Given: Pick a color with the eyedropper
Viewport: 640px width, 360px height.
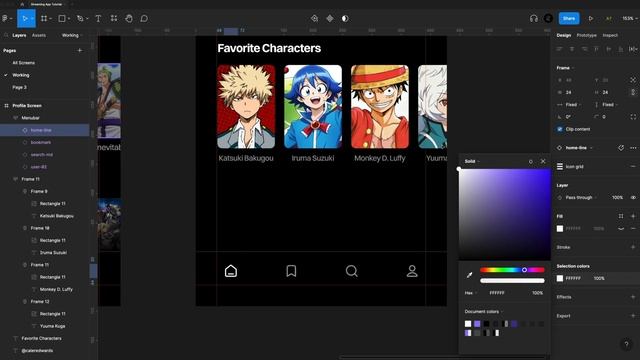Looking at the screenshot, I should tap(469, 275).
